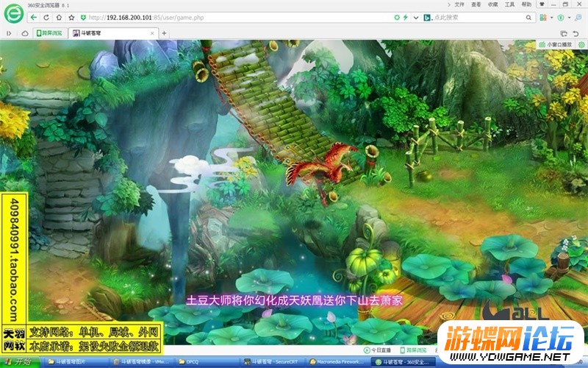Expand the hidden menus chevron before 文件
The width and height of the screenshot is (588, 368).
pos(449,4)
